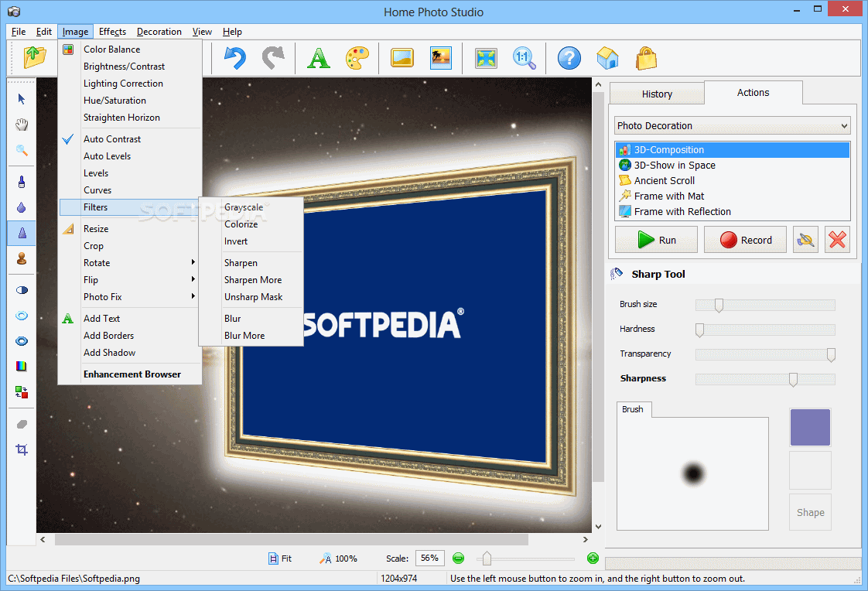
Task: Click the Redo arrow icon
Action: pos(273,57)
